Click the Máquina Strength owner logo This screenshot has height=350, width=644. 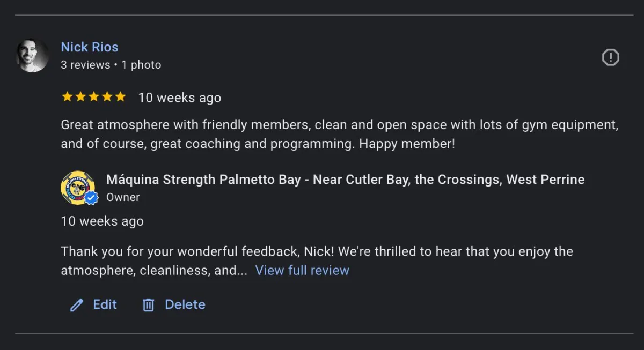coord(77,187)
